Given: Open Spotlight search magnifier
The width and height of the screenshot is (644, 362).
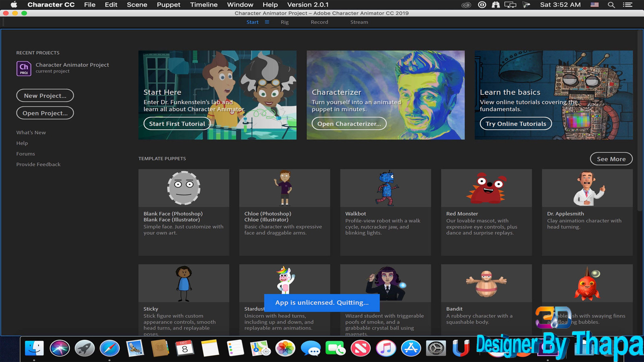Looking at the screenshot, I should point(611,5).
